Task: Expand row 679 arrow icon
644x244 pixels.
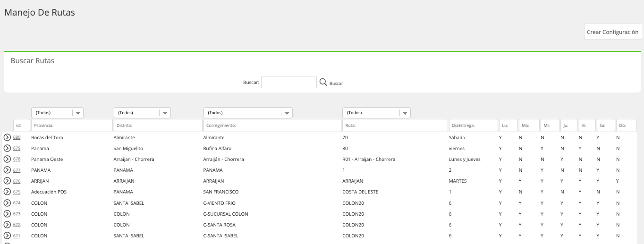Action: click(7, 148)
